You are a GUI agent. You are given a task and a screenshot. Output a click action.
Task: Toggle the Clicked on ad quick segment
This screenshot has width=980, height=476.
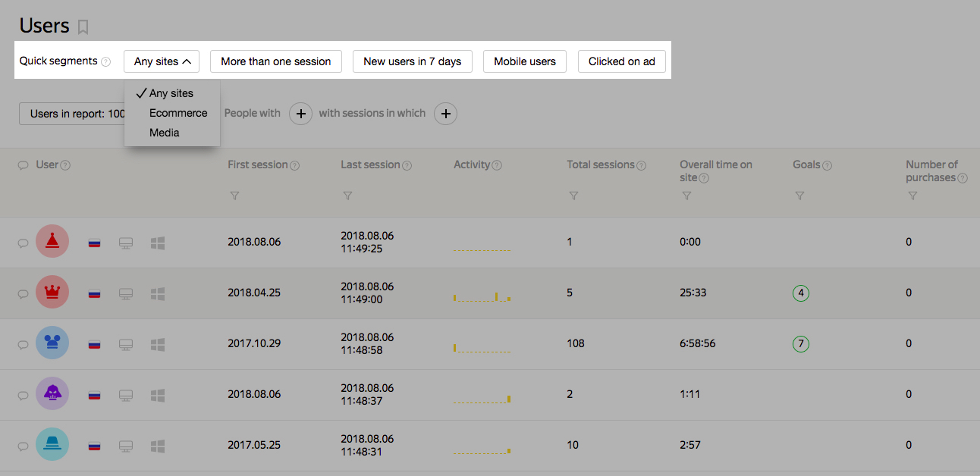tap(622, 61)
